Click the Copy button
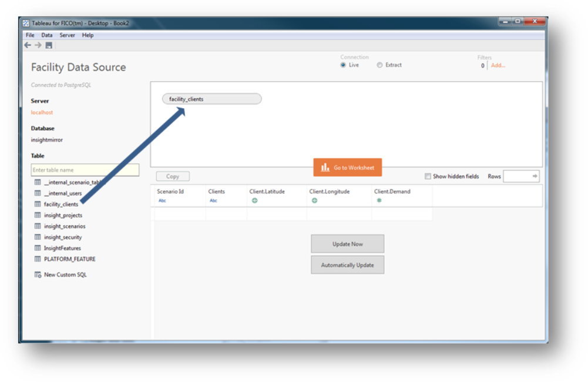 (x=173, y=176)
